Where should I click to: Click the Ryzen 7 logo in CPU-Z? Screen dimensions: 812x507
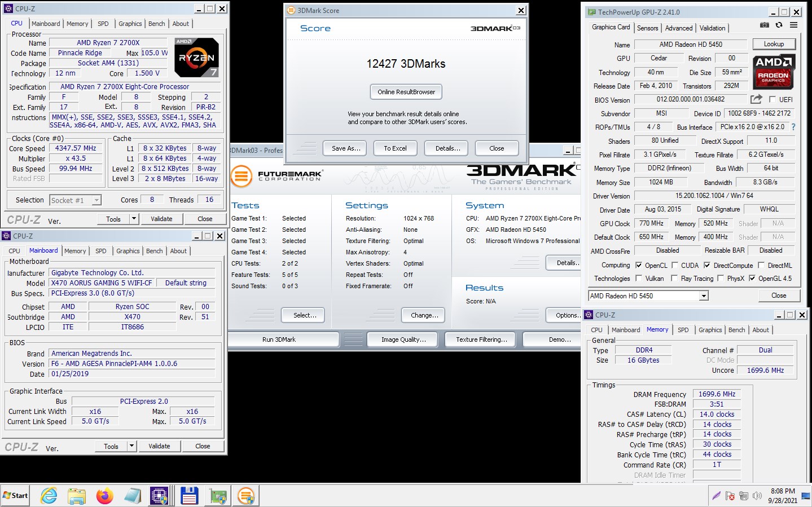tap(196, 58)
